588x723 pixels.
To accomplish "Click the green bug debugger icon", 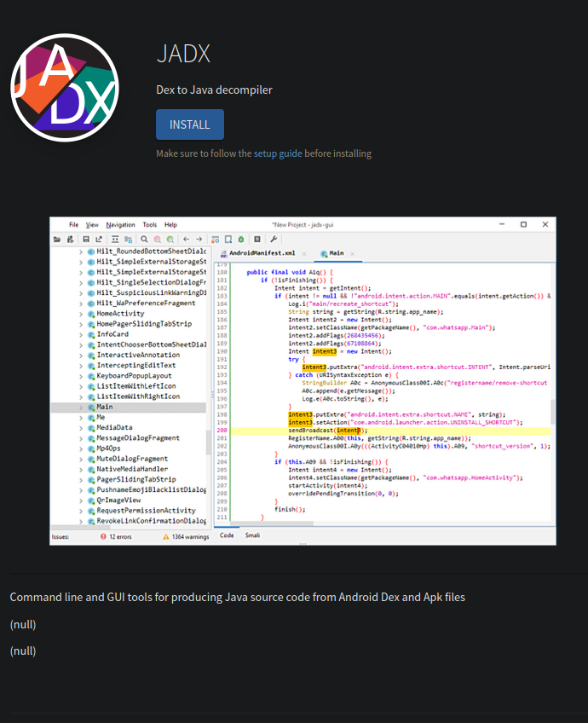I will pyautogui.click(x=241, y=240).
